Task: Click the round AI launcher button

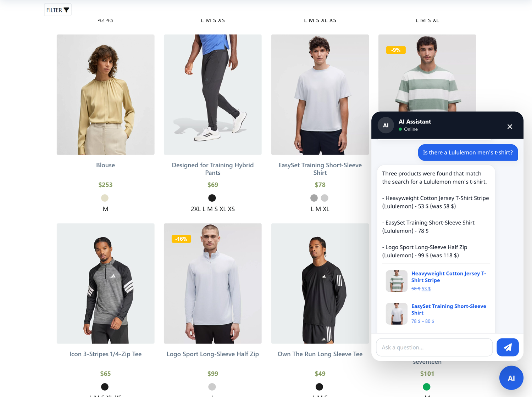Action: (x=511, y=378)
